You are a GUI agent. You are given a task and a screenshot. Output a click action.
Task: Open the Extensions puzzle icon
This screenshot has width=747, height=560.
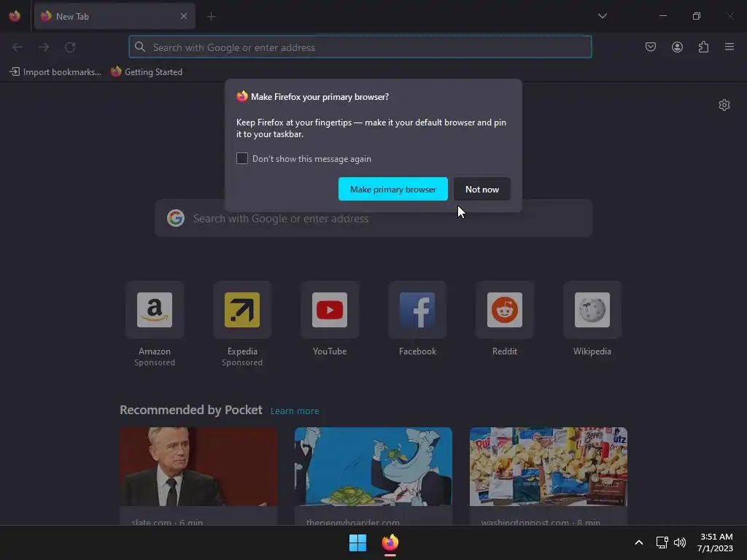coord(703,47)
